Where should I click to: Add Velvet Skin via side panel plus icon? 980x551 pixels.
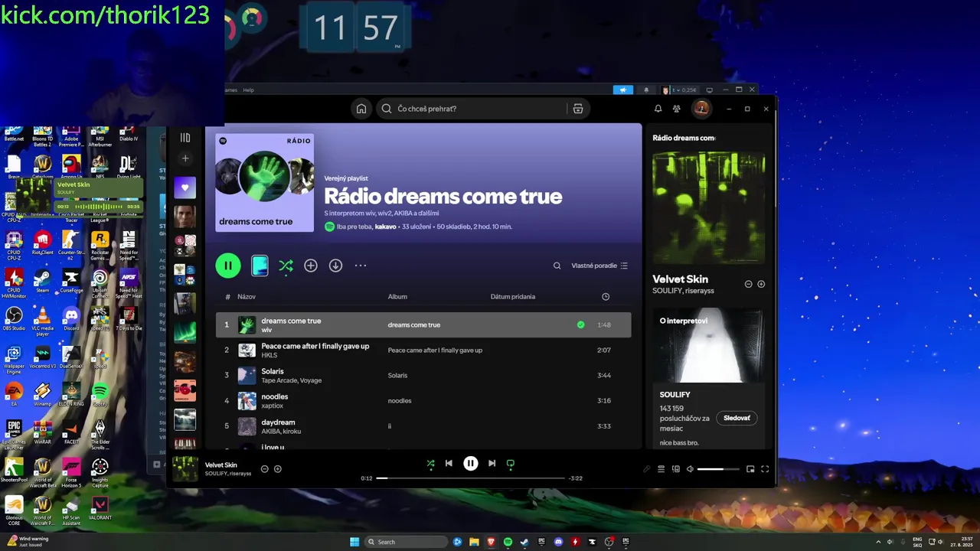pyautogui.click(x=761, y=284)
